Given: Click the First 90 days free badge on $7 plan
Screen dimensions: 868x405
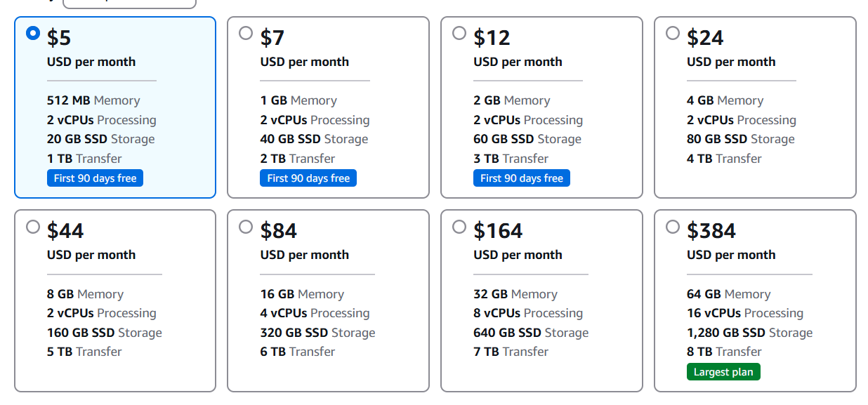Looking at the screenshot, I should (x=308, y=178).
